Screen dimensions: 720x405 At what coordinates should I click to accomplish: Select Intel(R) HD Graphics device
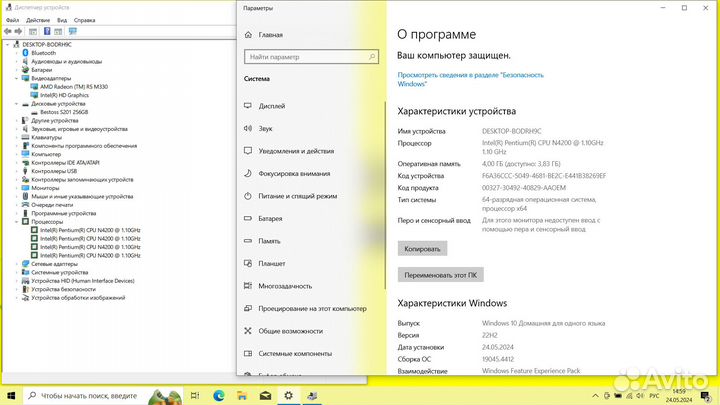(x=64, y=96)
